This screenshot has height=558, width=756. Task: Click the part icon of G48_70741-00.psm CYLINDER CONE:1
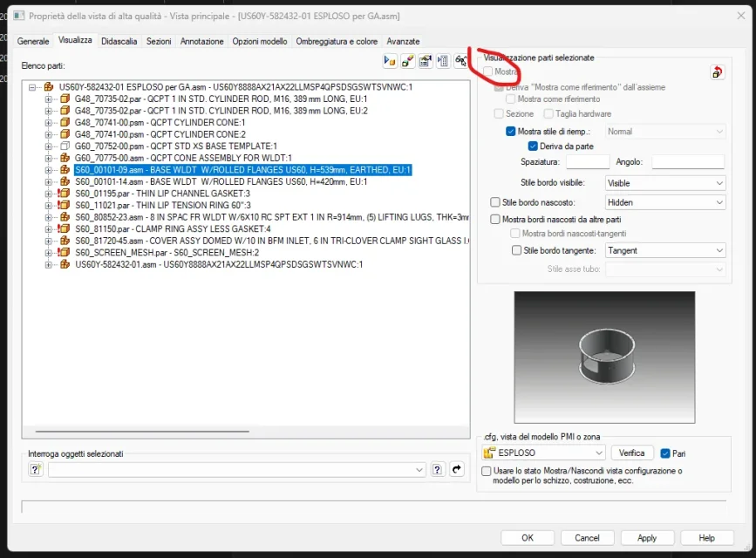pos(65,122)
